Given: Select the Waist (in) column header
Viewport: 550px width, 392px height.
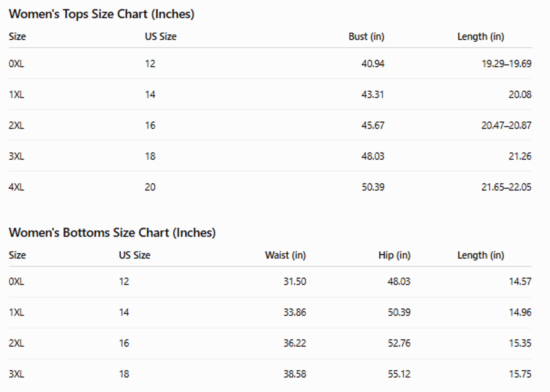Looking at the screenshot, I should point(285,255).
